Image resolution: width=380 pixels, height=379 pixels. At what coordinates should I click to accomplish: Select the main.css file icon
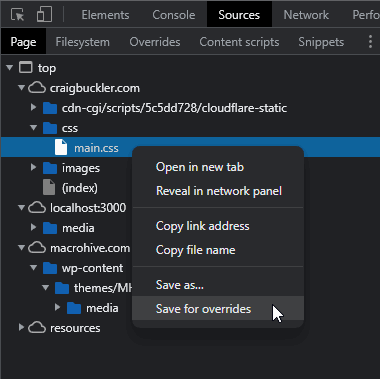coord(61,148)
